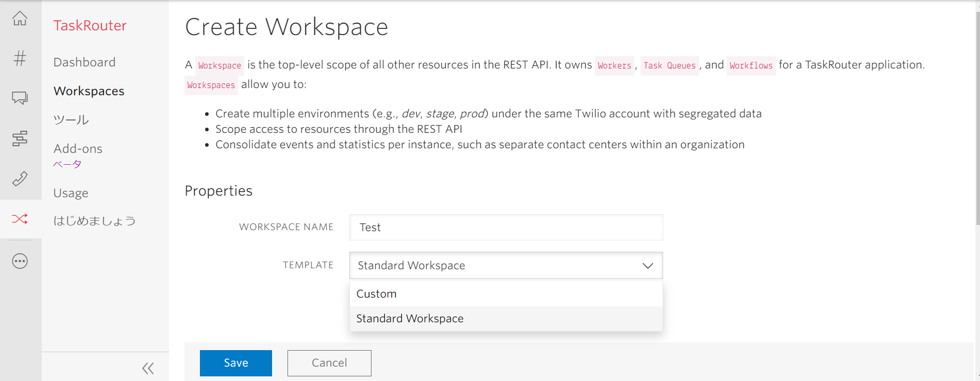This screenshot has height=381, width=980.
Task: Click the Create Workspace page title
Action: tap(286, 27)
